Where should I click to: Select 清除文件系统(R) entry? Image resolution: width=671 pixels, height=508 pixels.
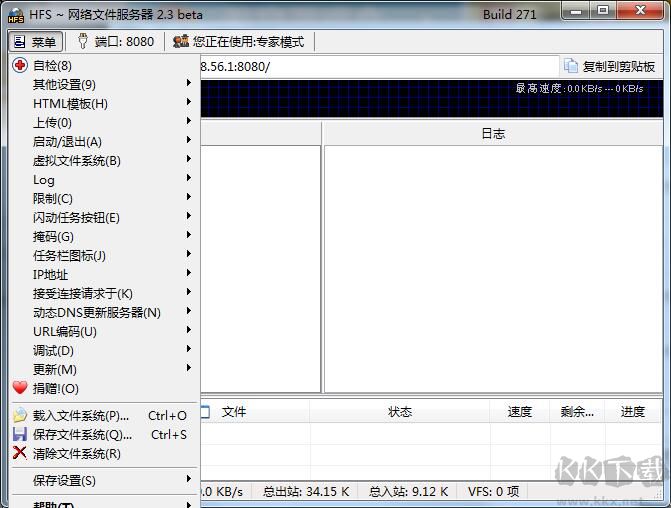pos(104,453)
